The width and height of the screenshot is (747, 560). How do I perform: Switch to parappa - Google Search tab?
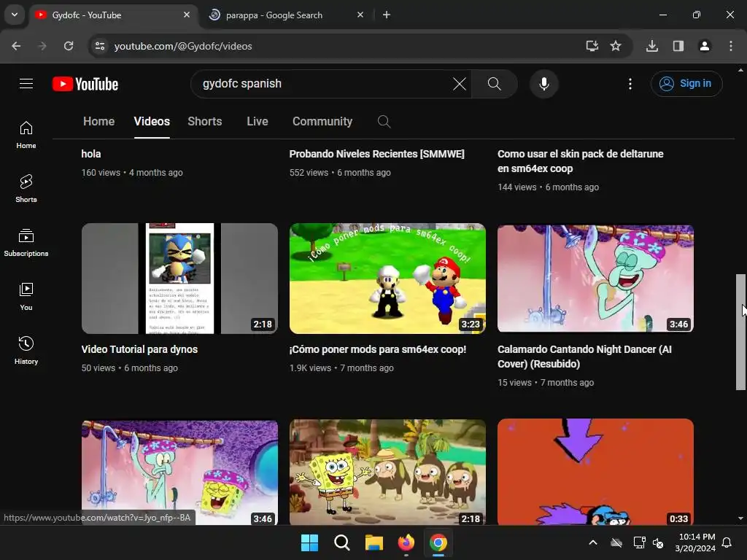tap(286, 15)
